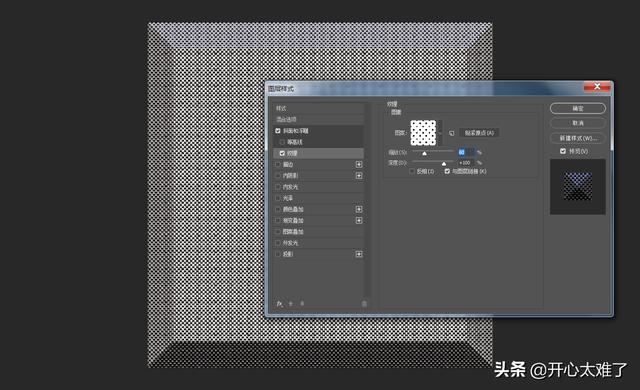The image size is (640, 390).
Task: Click the Cancel (取消) button
Action: (578, 123)
